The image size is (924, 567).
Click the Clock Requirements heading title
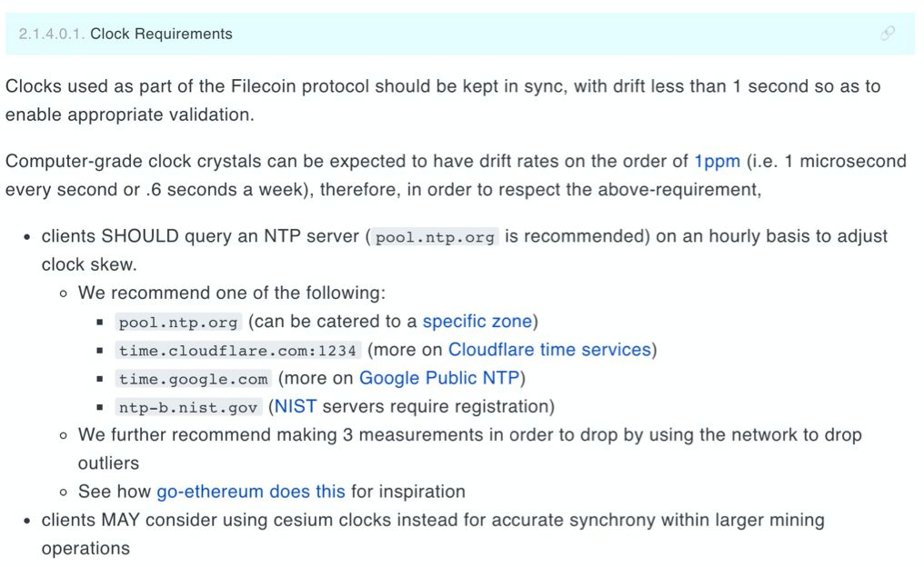click(161, 34)
